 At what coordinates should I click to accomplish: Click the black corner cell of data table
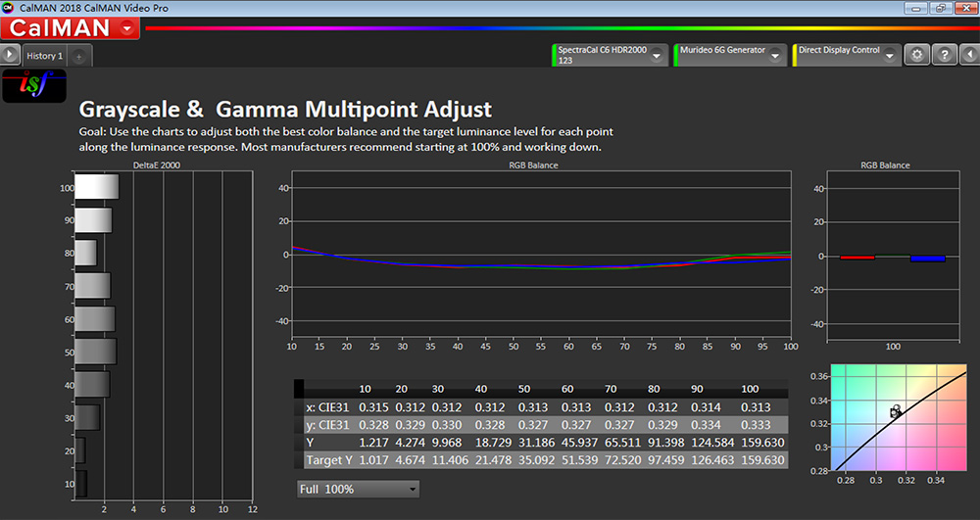pos(299,388)
